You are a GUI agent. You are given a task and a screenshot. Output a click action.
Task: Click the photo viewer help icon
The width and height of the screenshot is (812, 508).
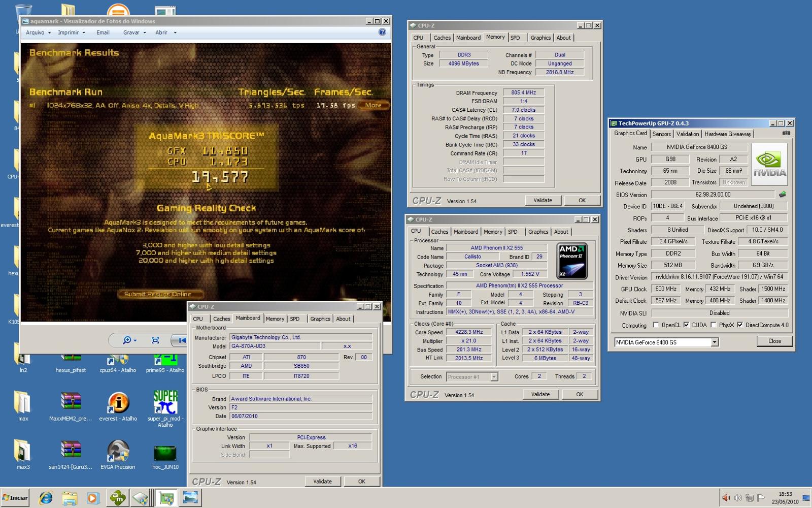tap(382, 32)
